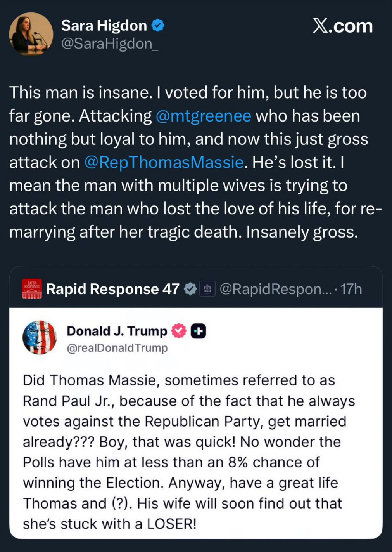
Task: Click blue verified badge beside Sara Higdon
Action: coord(157,26)
